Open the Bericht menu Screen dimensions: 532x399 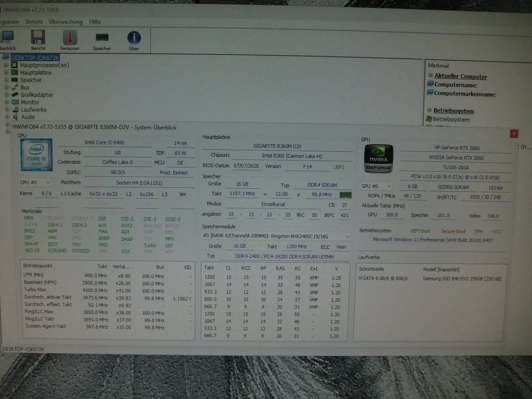click(x=34, y=22)
